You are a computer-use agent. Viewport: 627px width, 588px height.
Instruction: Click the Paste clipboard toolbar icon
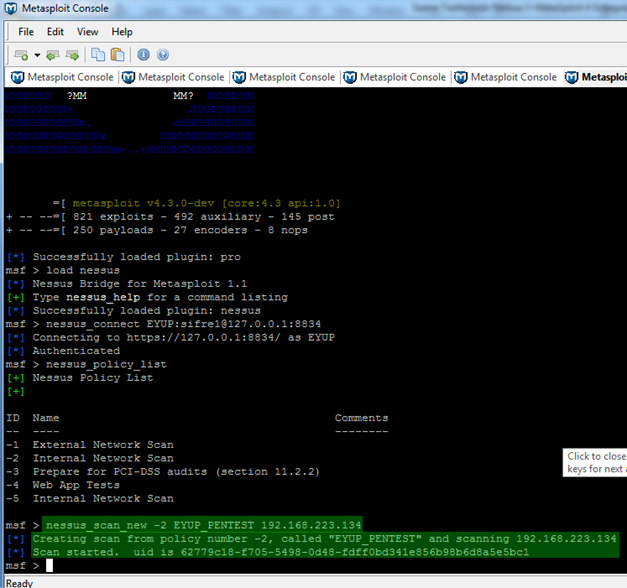(118, 54)
